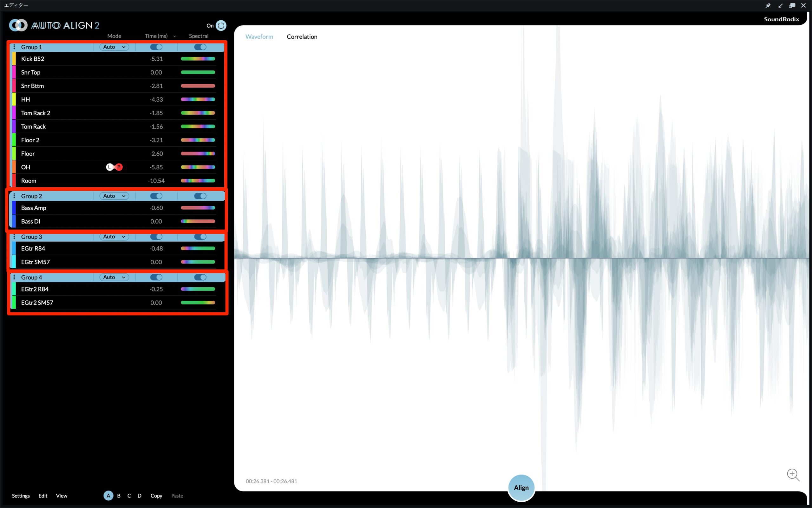The height and width of the screenshot is (508, 812).
Task: Toggle the plugin On power button
Action: pyautogui.click(x=221, y=25)
